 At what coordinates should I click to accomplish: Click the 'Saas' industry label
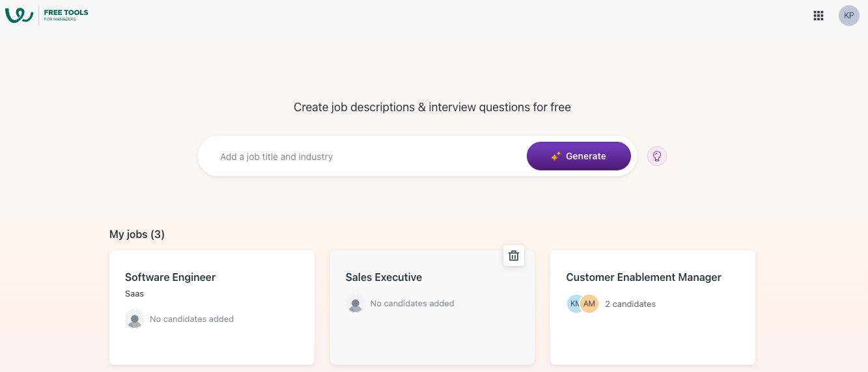tap(135, 293)
